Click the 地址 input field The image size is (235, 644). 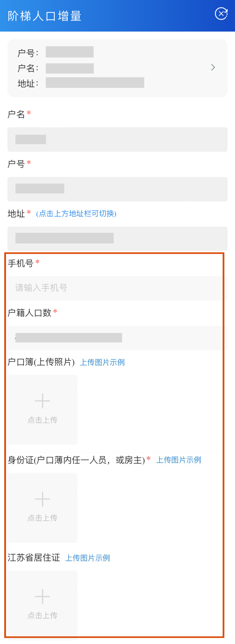tap(117, 239)
